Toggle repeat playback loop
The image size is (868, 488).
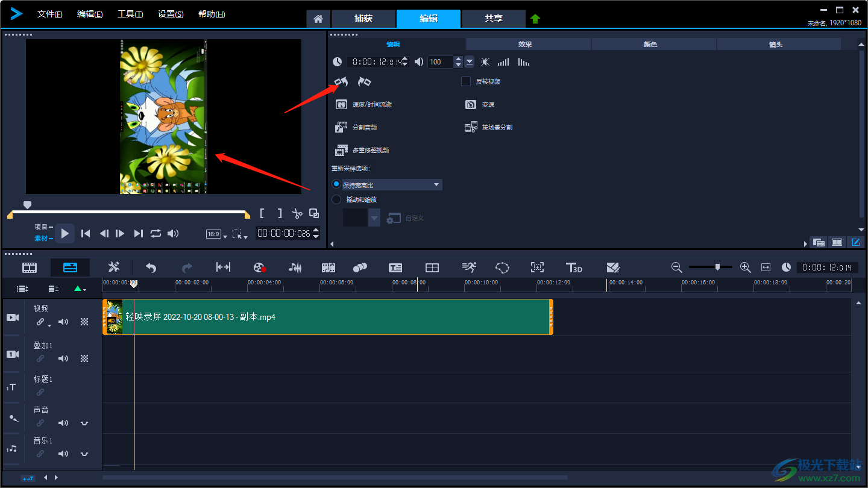click(156, 234)
